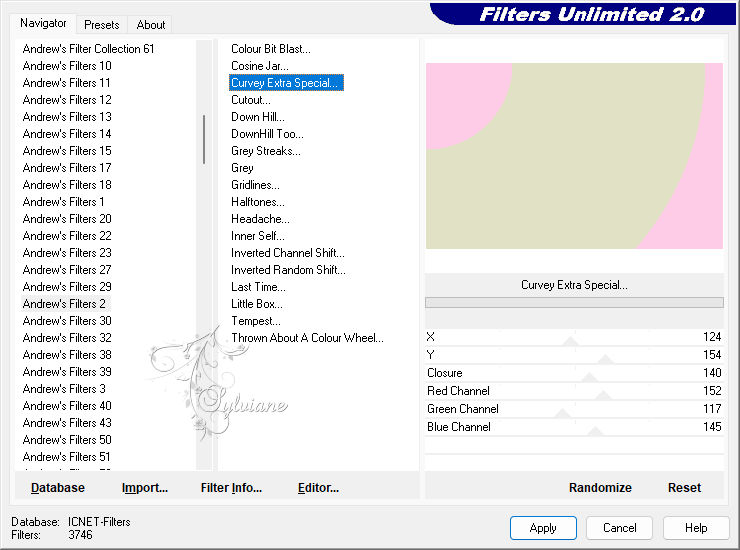The image size is (740, 550).
Task: Open the About tab
Action: point(151,25)
